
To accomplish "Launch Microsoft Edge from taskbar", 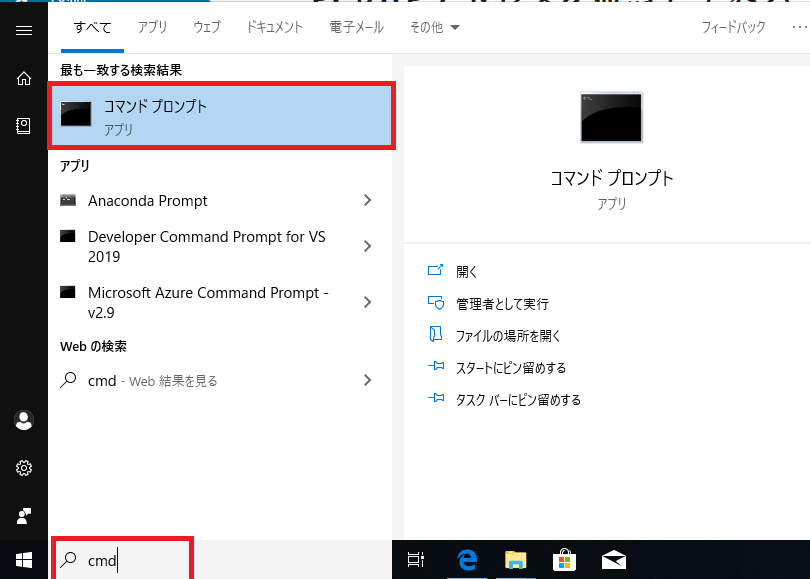I will pos(467,560).
